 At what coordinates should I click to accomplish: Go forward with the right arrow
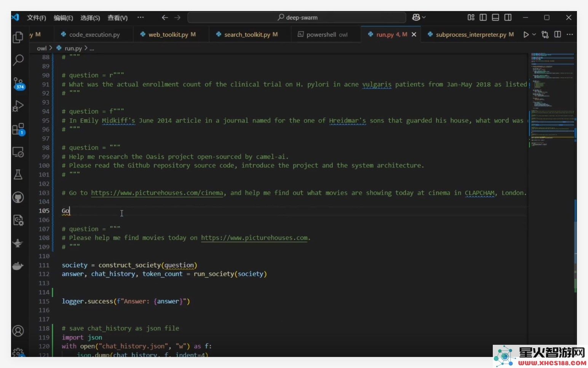pos(177,18)
